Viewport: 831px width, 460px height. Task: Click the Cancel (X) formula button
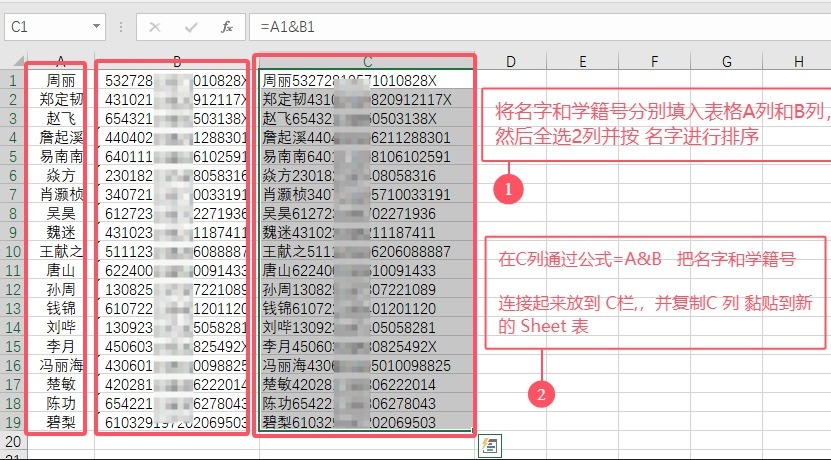point(155,27)
